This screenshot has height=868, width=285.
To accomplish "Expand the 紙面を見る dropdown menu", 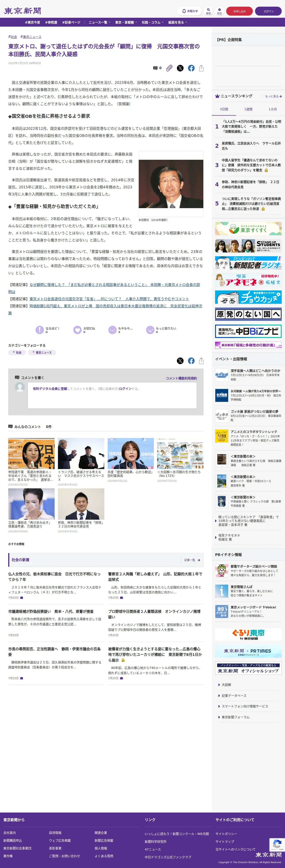I will pyautogui.click(x=178, y=22).
